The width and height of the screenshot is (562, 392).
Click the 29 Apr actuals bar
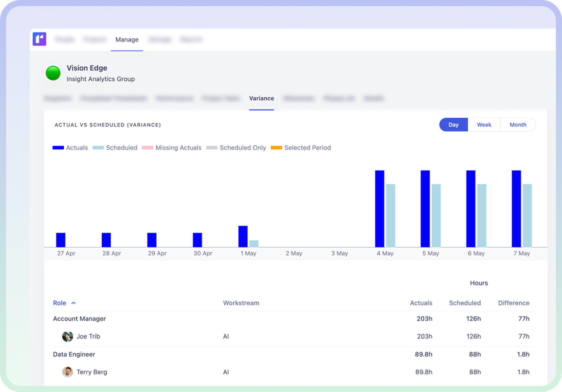pos(152,240)
